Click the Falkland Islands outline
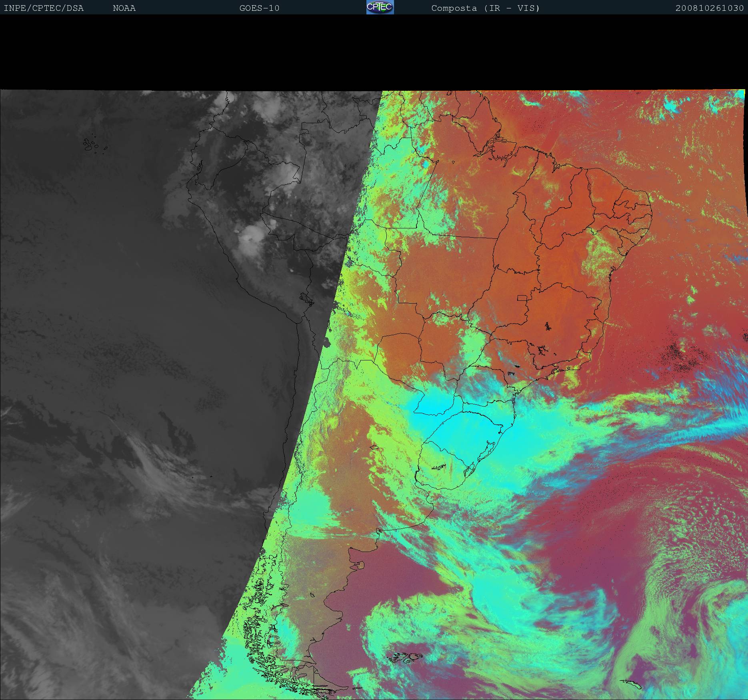Image resolution: width=748 pixels, height=700 pixels. click(x=408, y=657)
